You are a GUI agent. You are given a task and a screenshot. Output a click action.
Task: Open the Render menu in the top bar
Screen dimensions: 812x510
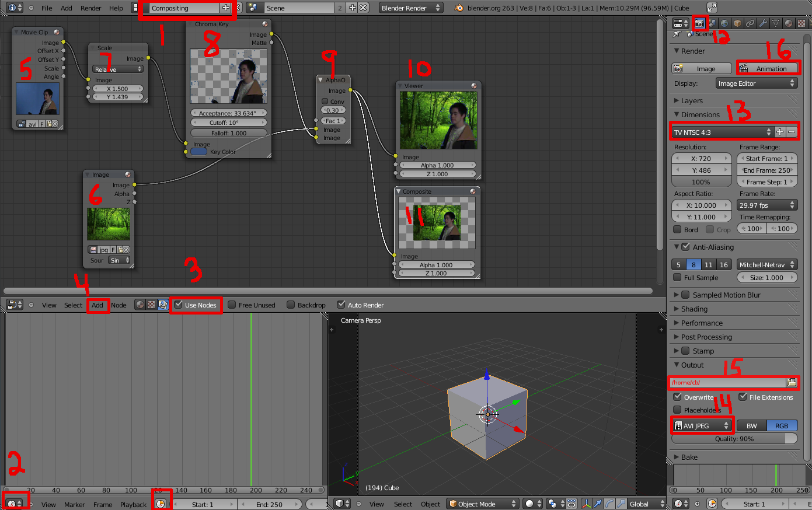coord(90,8)
